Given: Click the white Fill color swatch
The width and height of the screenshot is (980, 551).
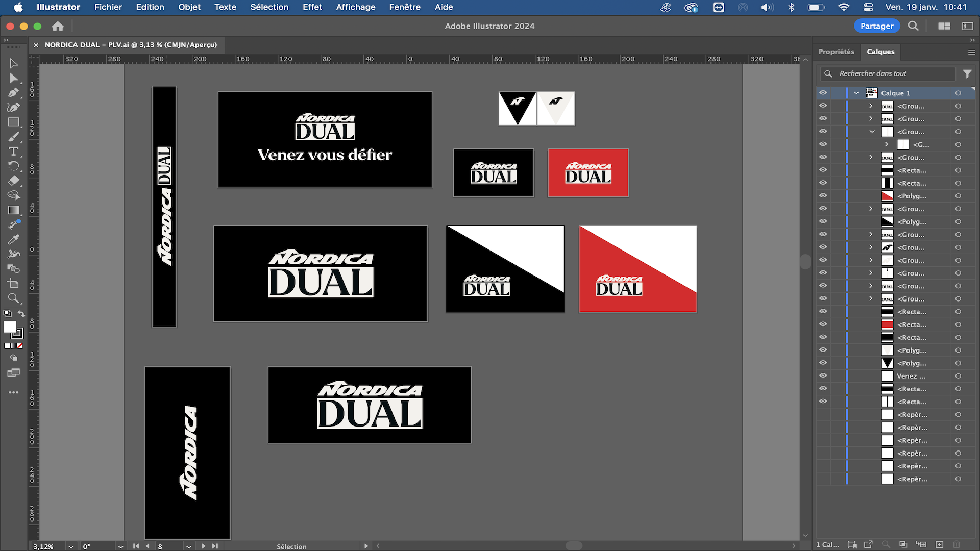Looking at the screenshot, I should click(x=10, y=327).
